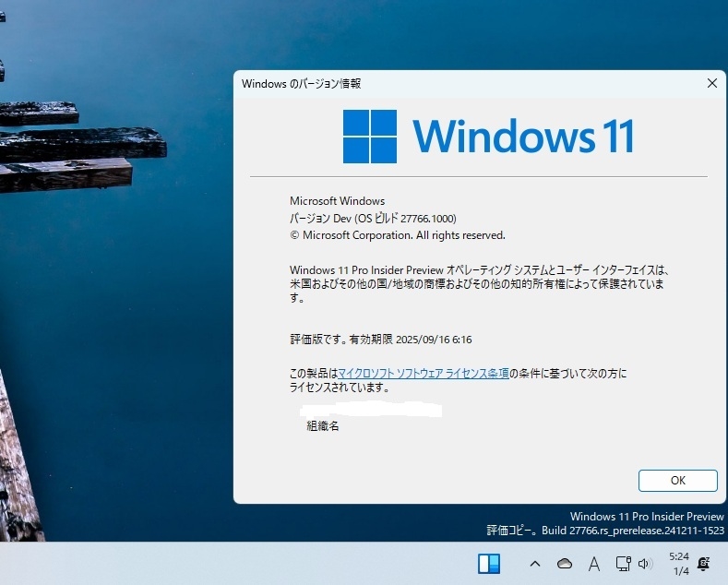This screenshot has height=585, width=728.
Task: Open the taskbar app with the blue panel icon
Action: pos(489,564)
